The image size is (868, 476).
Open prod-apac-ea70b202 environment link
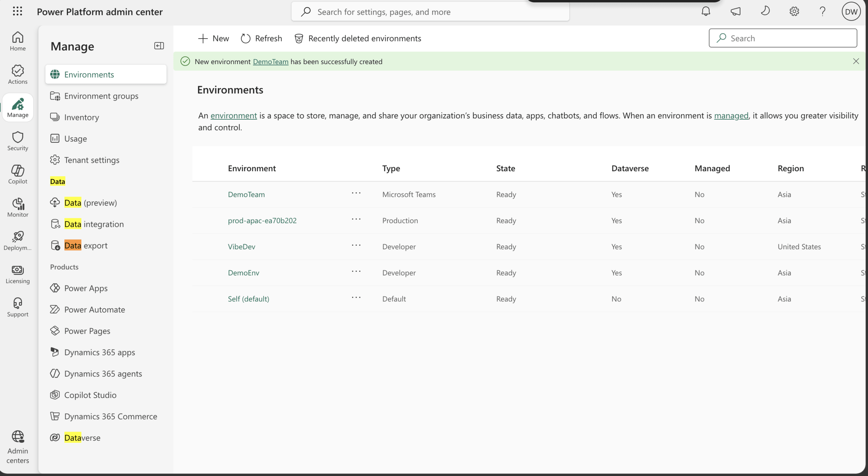tap(262, 220)
